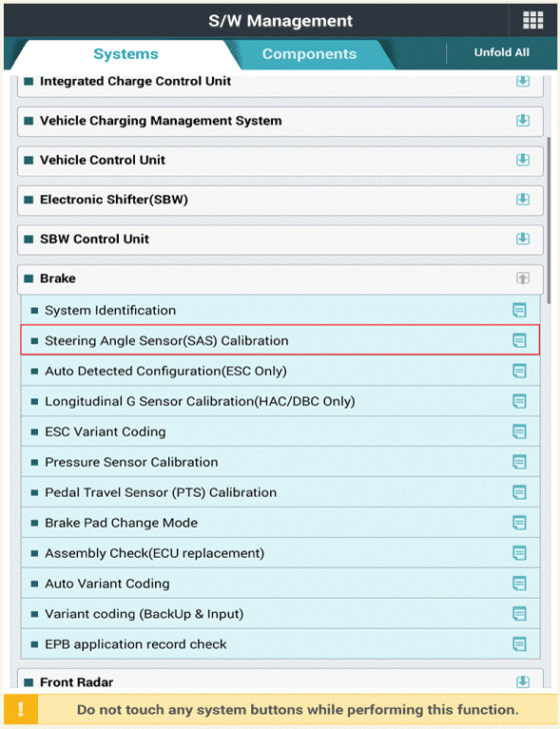Open document icon for Auto Variant Coding
This screenshot has height=729, width=560.
tap(519, 583)
